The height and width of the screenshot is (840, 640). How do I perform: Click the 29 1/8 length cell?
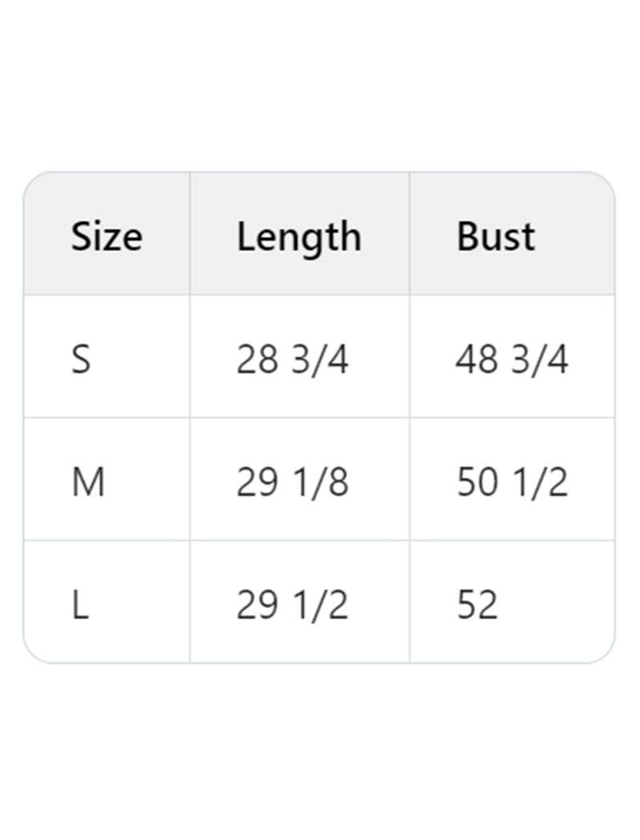pos(292,482)
